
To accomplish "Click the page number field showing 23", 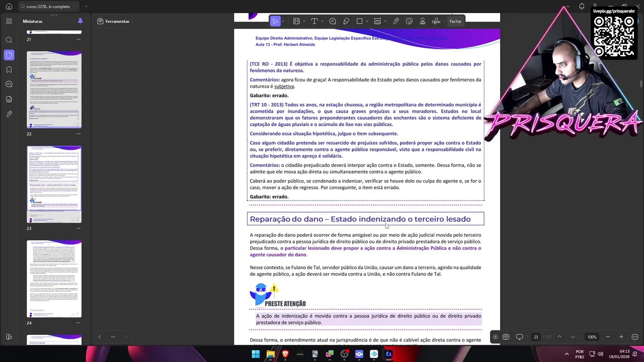I will click(x=536, y=337).
